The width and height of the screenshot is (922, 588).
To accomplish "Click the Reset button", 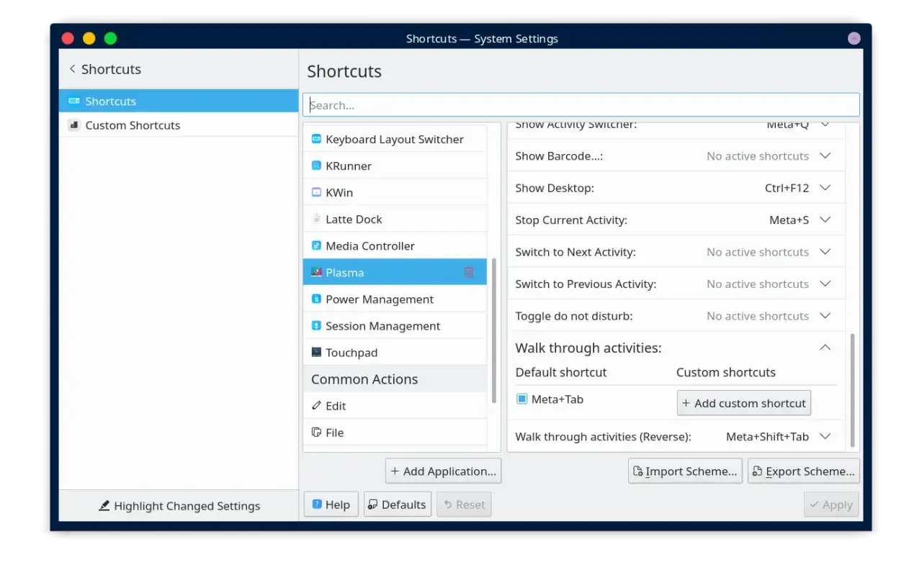I will 464,505.
